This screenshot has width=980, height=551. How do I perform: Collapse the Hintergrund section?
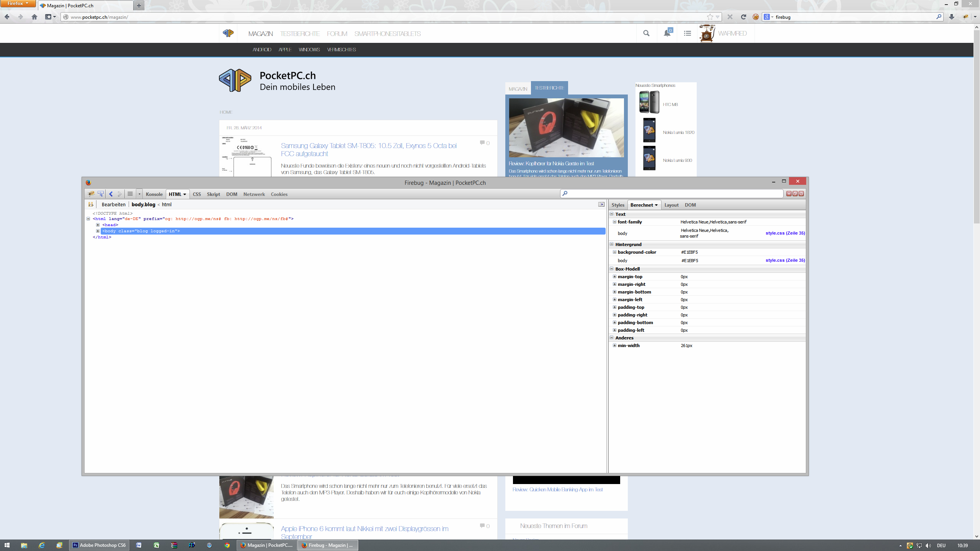(x=611, y=245)
